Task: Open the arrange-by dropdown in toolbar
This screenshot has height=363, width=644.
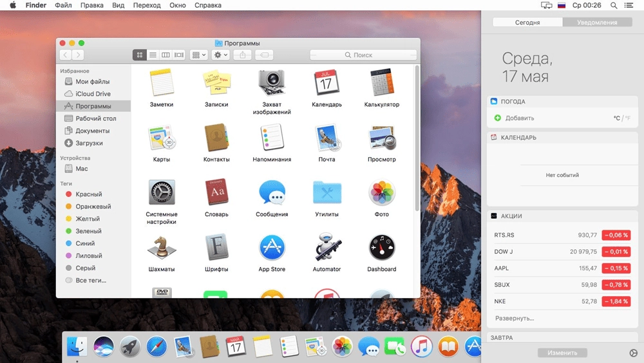Action: 199,55
